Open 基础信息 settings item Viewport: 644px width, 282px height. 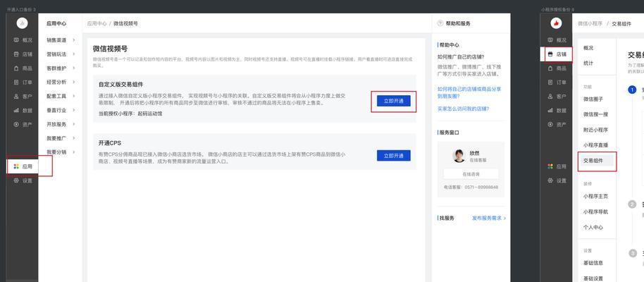593,263
